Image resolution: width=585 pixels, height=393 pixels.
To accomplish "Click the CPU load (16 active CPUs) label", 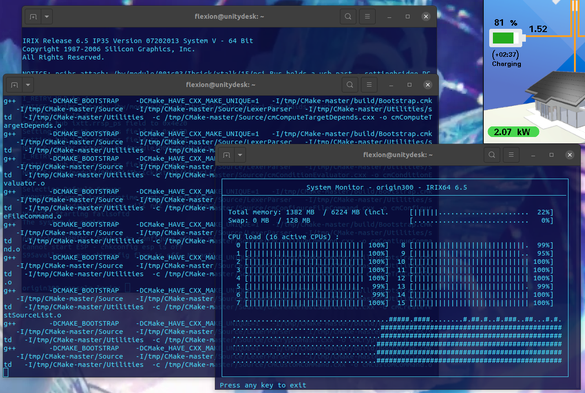I will [x=283, y=237].
